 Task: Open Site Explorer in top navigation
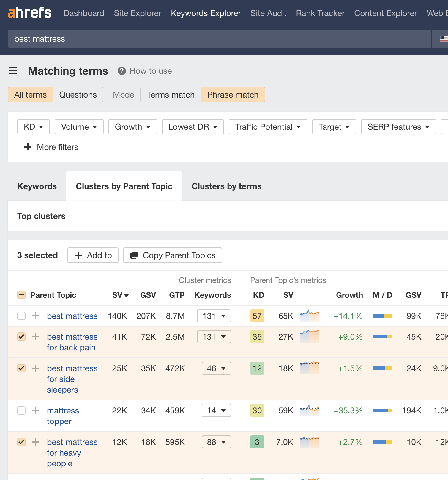point(138,13)
